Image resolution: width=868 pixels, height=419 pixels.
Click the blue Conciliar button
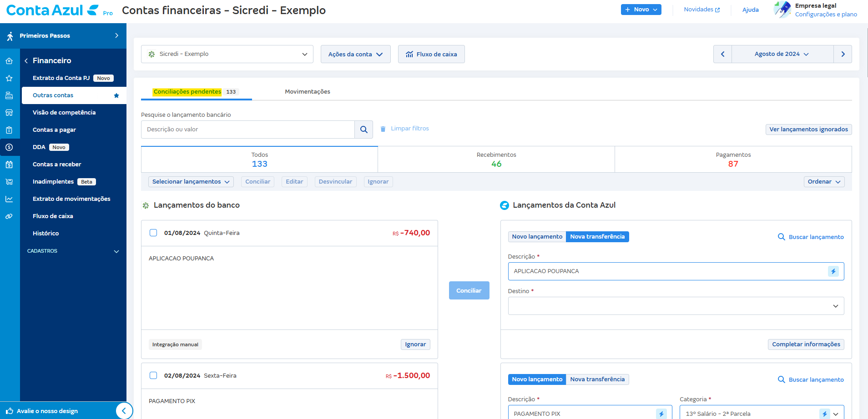pos(469,290)
